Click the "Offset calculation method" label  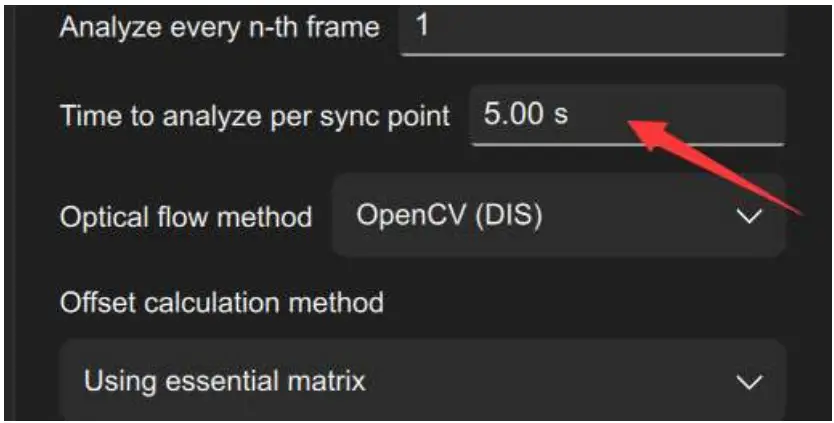point(222,301)
